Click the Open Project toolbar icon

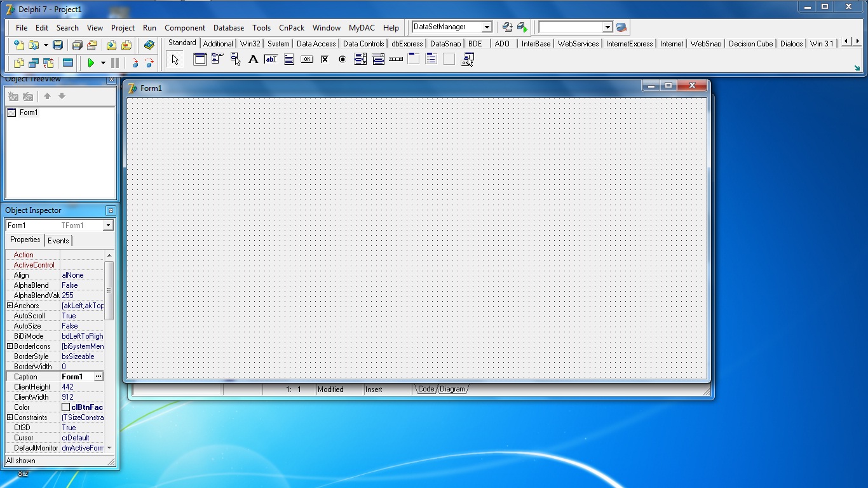click(92, 45)
